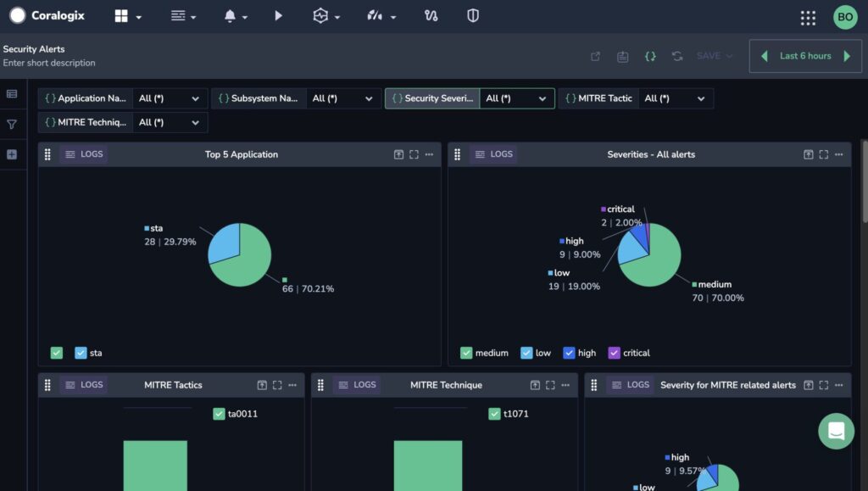Click the Coralogix logo
Image resolution: width=868 pixels, height=491 pixels.
click(x=47, y=15)
